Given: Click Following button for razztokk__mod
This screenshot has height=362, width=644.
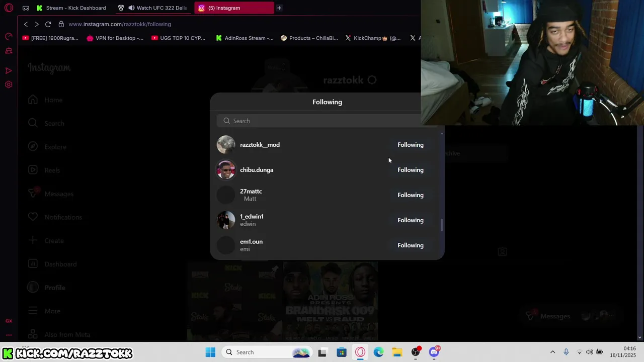Looking at the screenshot, I should (411, 145).
